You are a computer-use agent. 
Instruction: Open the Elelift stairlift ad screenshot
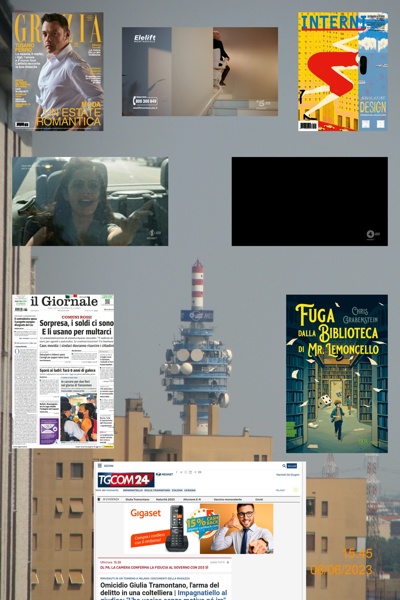point(200,72)
